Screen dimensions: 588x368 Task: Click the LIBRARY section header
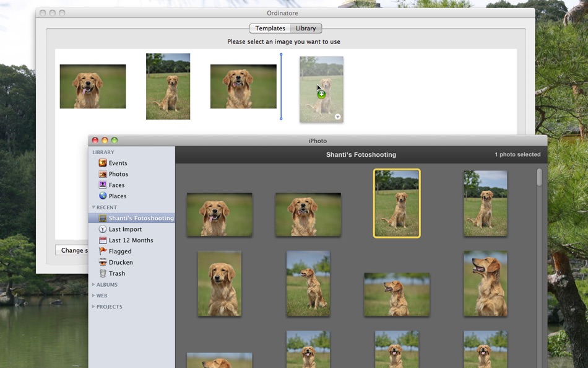point(103,152)
